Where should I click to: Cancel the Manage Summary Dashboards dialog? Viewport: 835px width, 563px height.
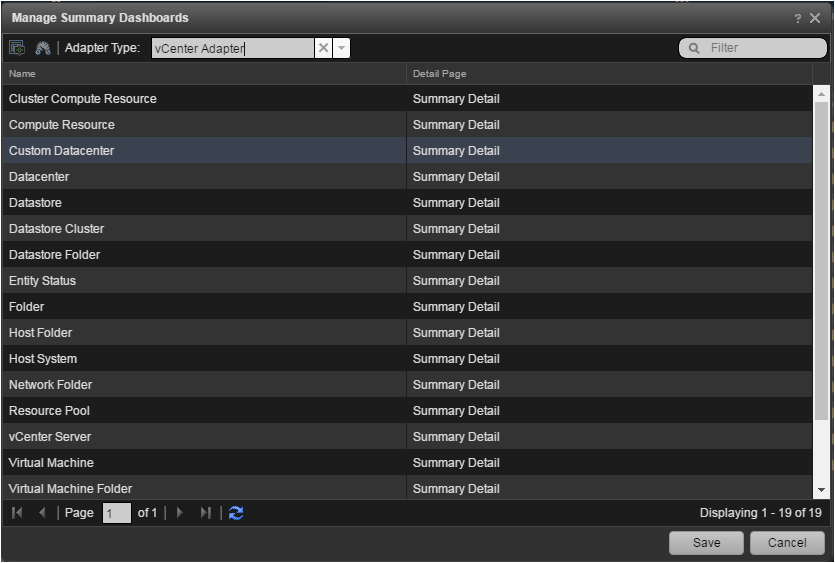coord(786,542)
